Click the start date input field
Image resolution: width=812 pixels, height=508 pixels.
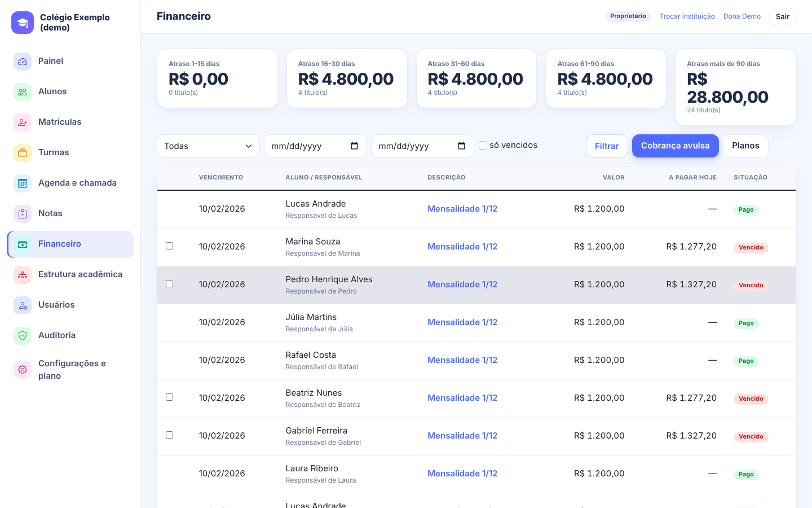[x=315, y=146]
